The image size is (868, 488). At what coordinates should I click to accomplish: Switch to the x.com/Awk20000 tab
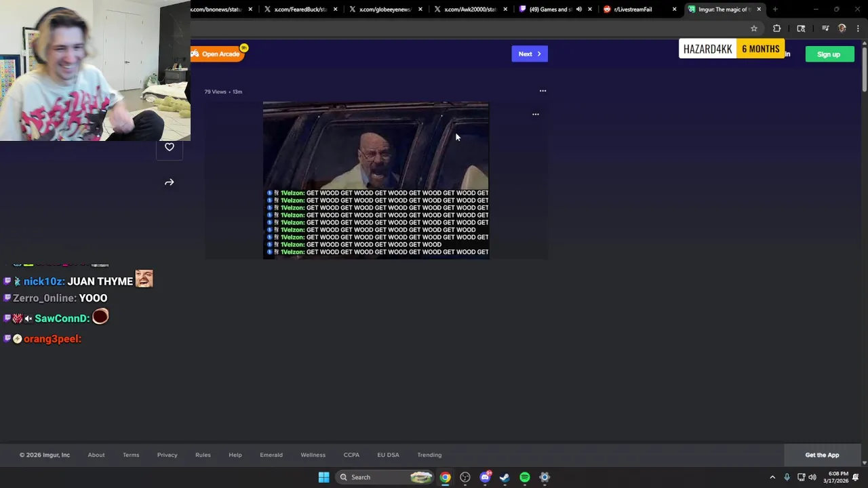(x=469, y=9)
